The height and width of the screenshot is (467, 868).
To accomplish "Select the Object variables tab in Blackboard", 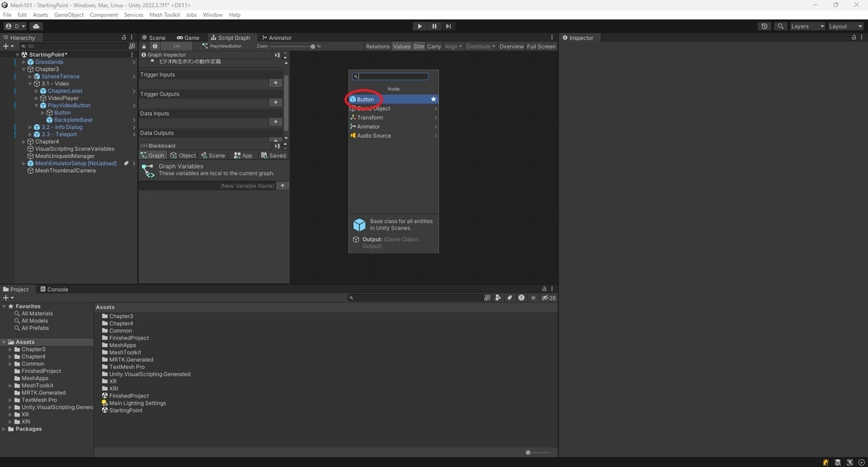I will tap(183, 156).
